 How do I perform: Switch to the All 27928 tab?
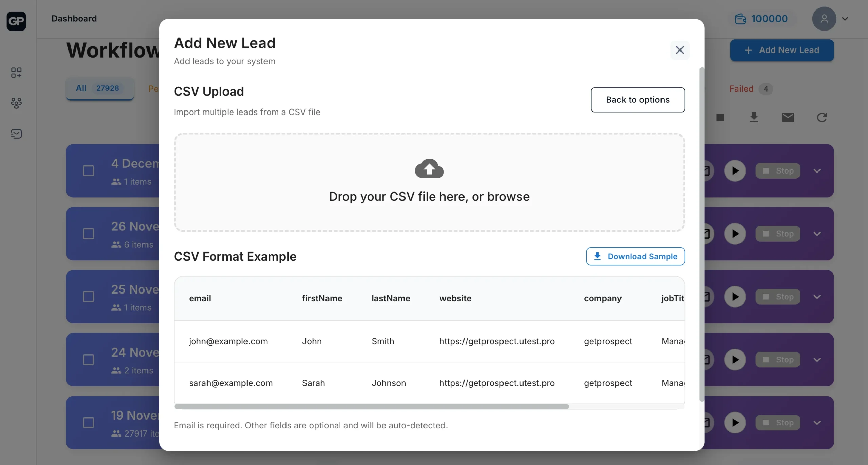[x=99, y=88]
